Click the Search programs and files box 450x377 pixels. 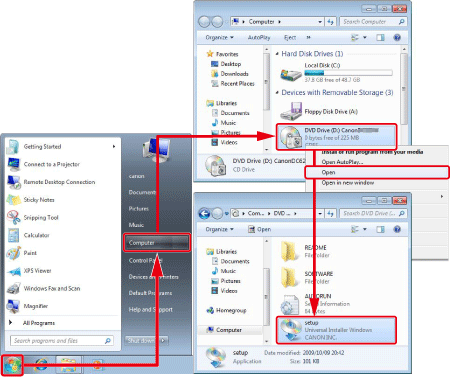pos(62,341)
